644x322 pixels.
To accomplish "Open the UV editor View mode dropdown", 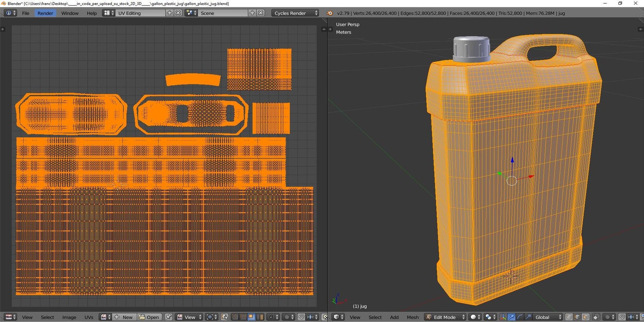I will pyautogui.click(x=190, y=317).
